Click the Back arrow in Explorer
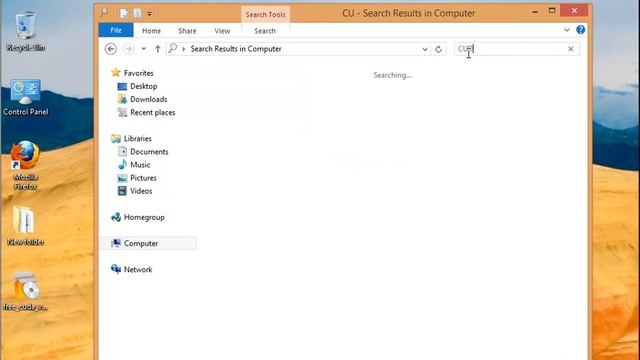 coord(111,49)
